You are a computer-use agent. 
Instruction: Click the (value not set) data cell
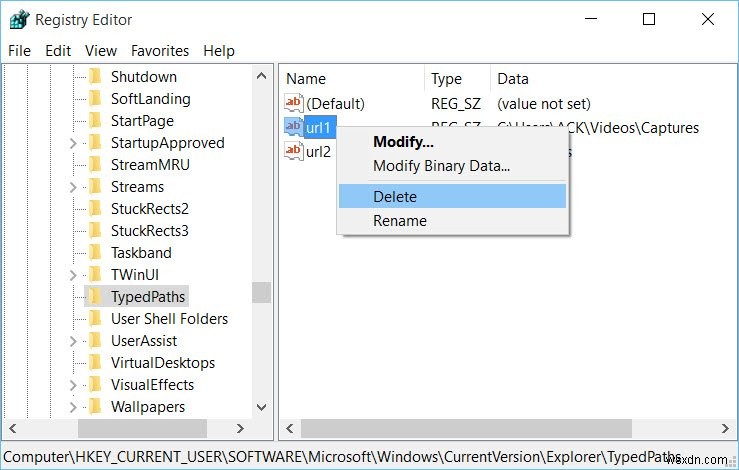(x=544, y=103)
